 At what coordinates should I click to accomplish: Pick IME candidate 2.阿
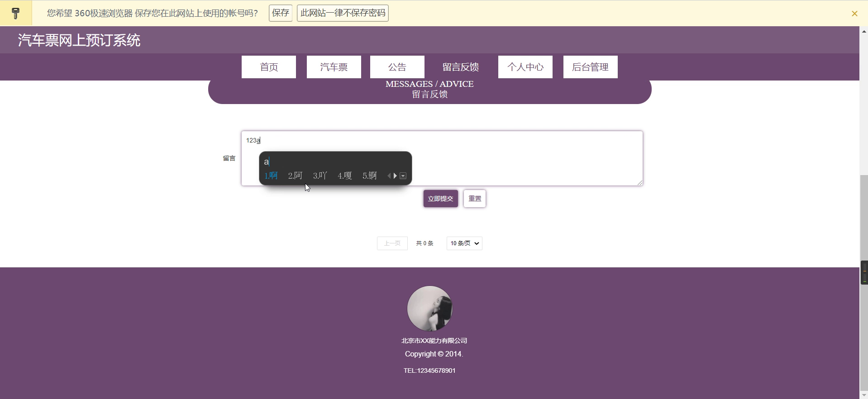[x=295, y=176]
